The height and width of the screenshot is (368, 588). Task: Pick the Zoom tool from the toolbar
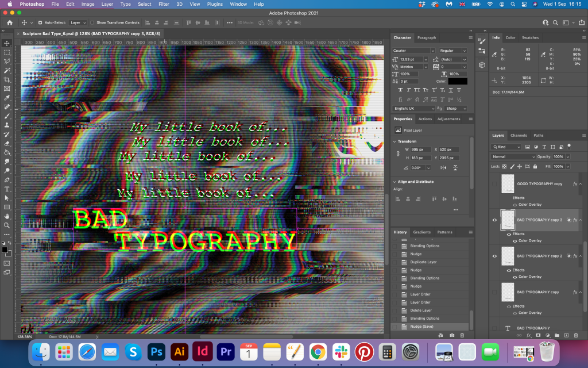[x=7, y=225]
